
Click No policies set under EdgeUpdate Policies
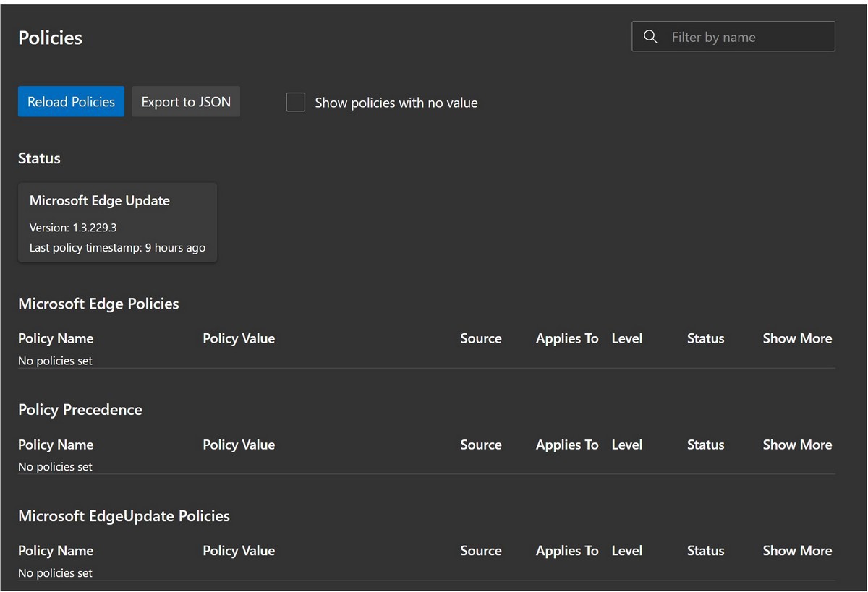(x=55, y=573)
